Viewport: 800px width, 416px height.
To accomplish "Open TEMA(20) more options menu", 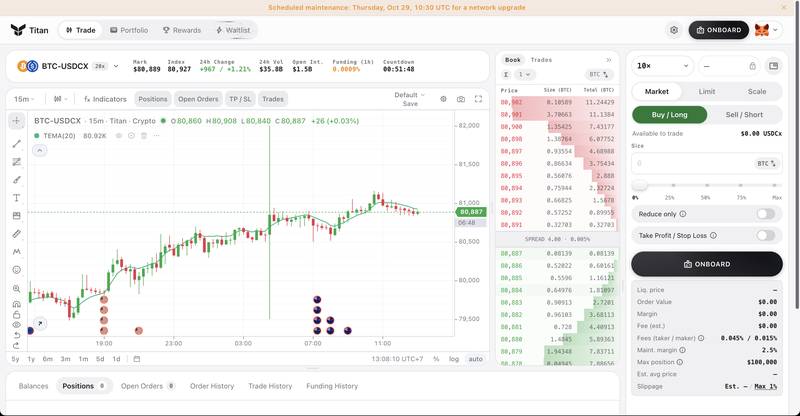I will point(157,136).
